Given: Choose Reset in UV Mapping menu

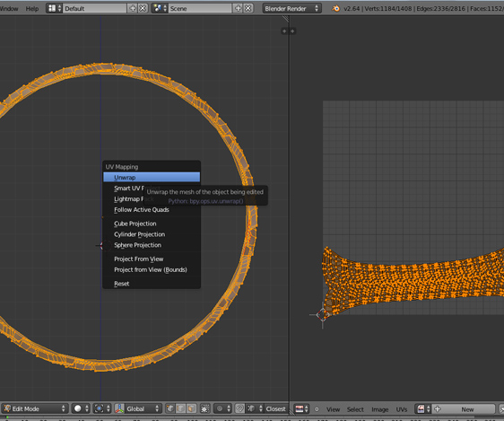Looking at the screenshot, I should pos(152,284).
